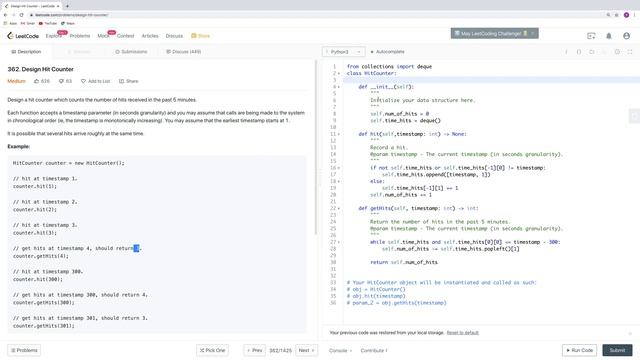This screenshot has width=640, height=360.
Task: Fold the while loop at line 27
Action: pyautogui.click(x=339, y=242)
